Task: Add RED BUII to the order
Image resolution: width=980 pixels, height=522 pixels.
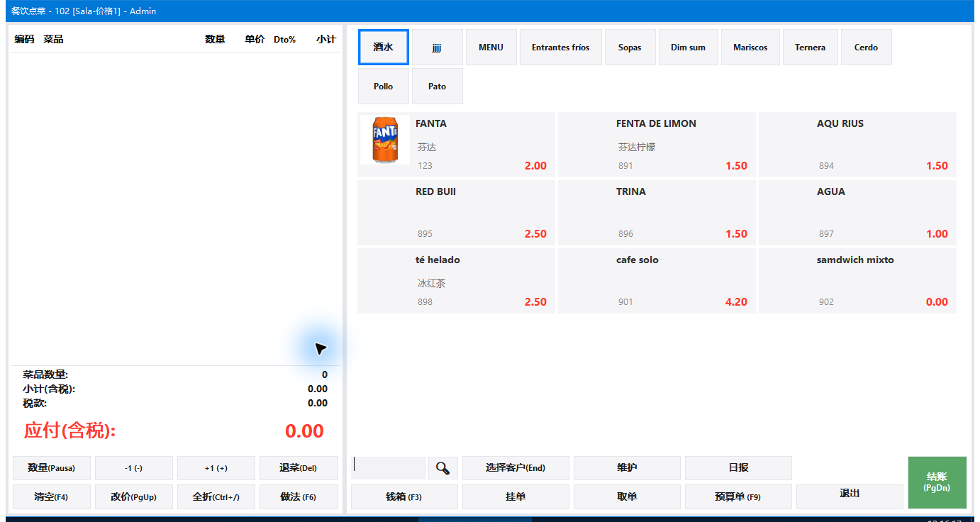Action: [456, 213]
